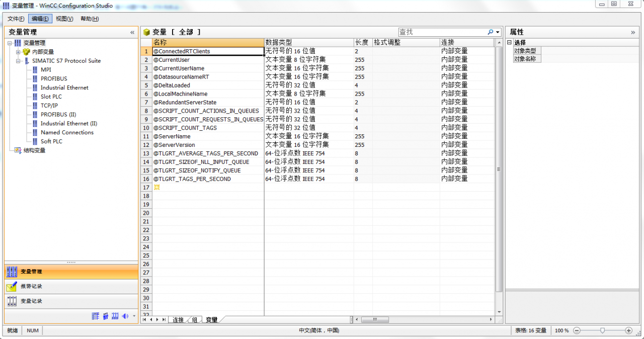Click the 格式调整 column header
The height and width of the screenshot is (339, 644).
(x=407, y=42)
